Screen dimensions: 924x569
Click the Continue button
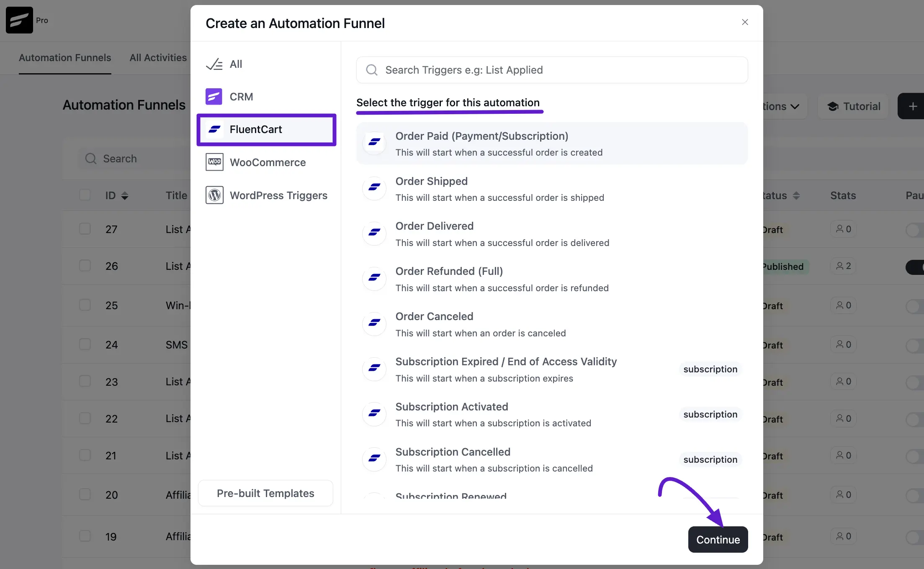click(x=718, y=539)
